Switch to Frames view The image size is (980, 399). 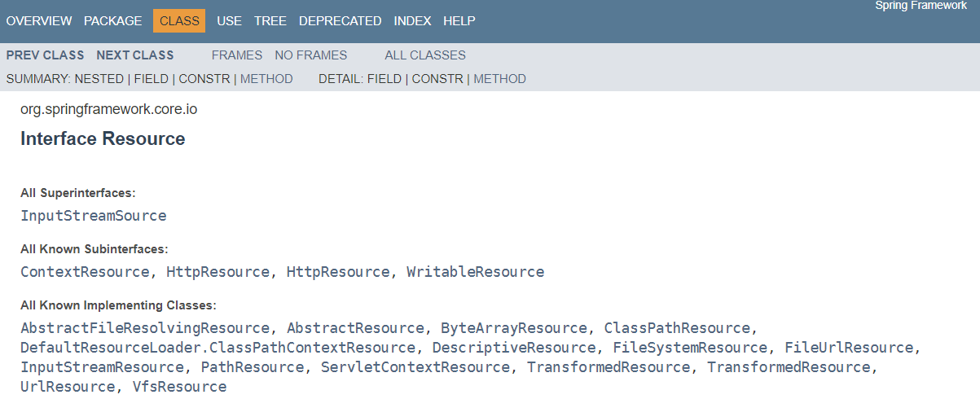click(x=236, y=55)
